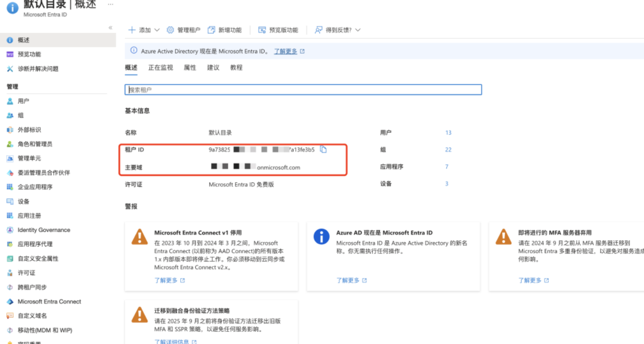Click warning icon on MFA 服务器弃用 card

[x=504, y=236]
